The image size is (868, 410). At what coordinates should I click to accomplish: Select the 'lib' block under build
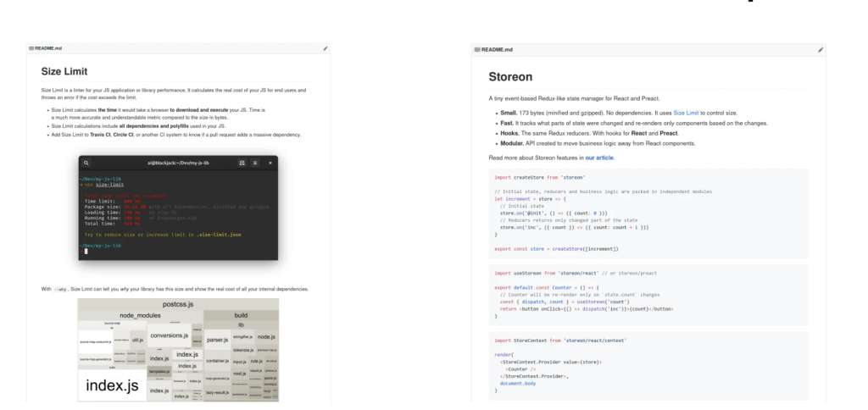point(242,324)
